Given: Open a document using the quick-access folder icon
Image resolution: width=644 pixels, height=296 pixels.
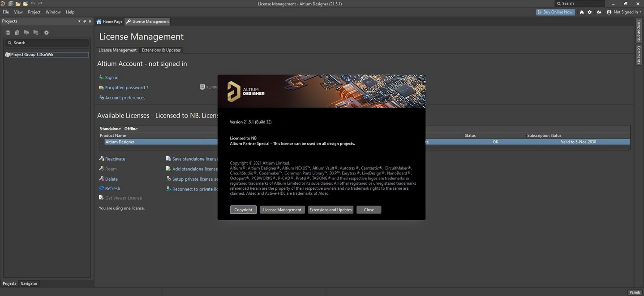Looking at the screenshot, I should click(x=18, y=4).
